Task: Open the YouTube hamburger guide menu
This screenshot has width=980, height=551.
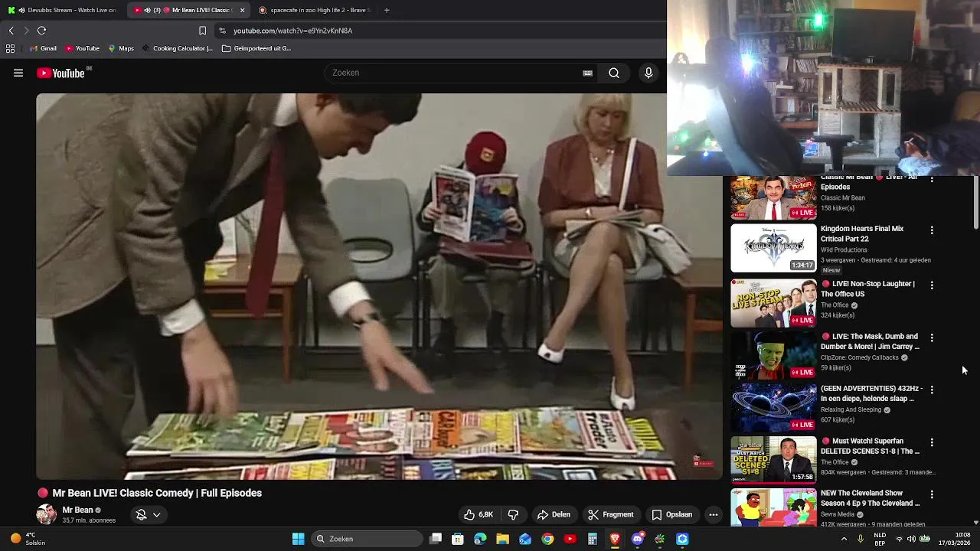Action: coord(18,73)
